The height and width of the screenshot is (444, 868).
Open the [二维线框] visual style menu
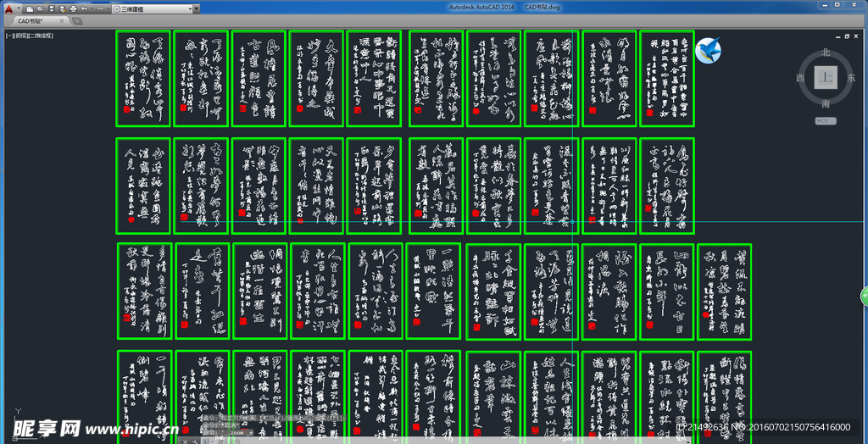pos(40,36)
